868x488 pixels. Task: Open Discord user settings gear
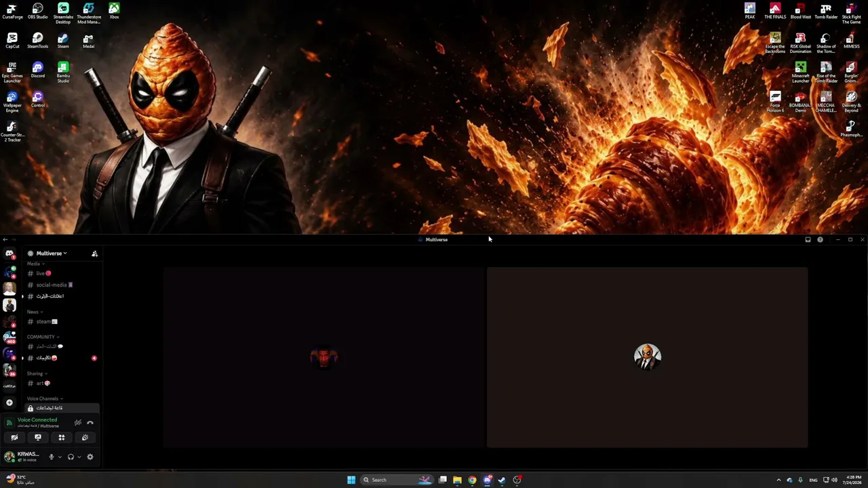[90, 457]
